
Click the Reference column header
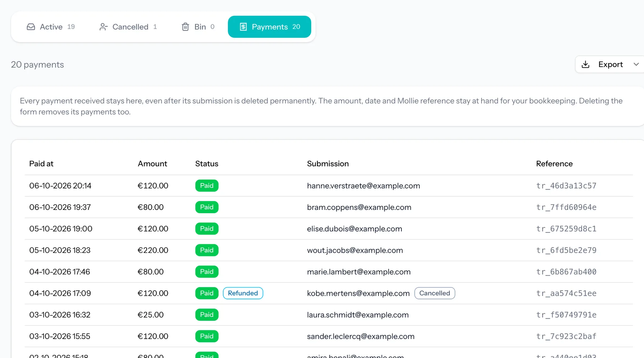click(554, 164)
